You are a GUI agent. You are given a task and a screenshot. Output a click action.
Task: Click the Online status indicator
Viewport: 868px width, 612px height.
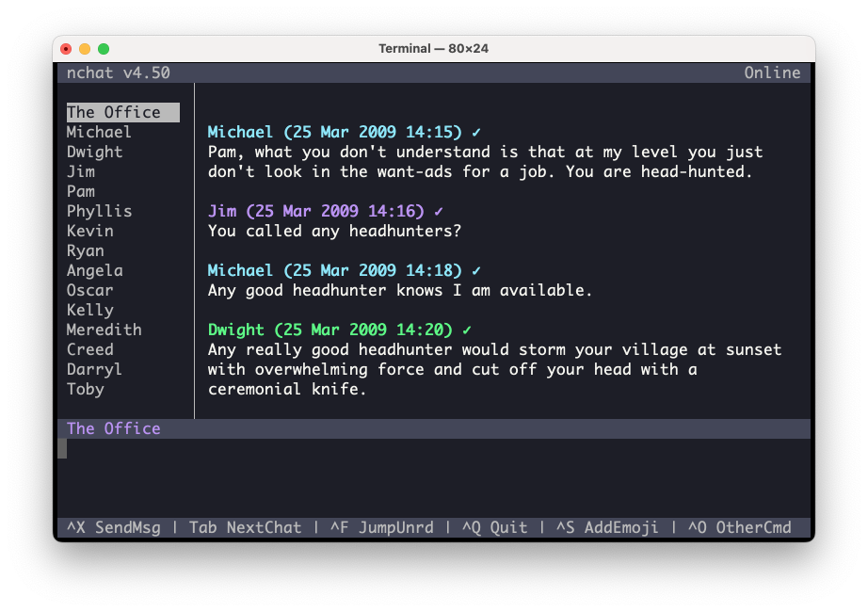point(772,72)
